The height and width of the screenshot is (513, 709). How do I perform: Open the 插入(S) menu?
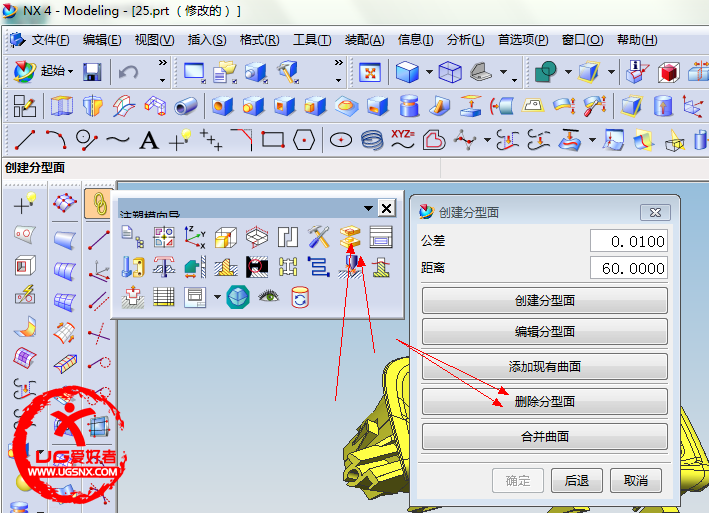(x=207, y=40)
